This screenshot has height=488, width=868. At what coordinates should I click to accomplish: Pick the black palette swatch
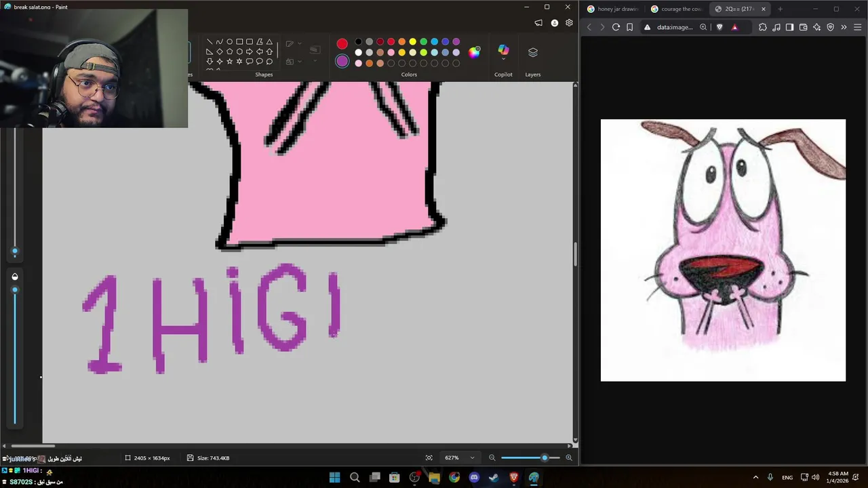point(358,42)
